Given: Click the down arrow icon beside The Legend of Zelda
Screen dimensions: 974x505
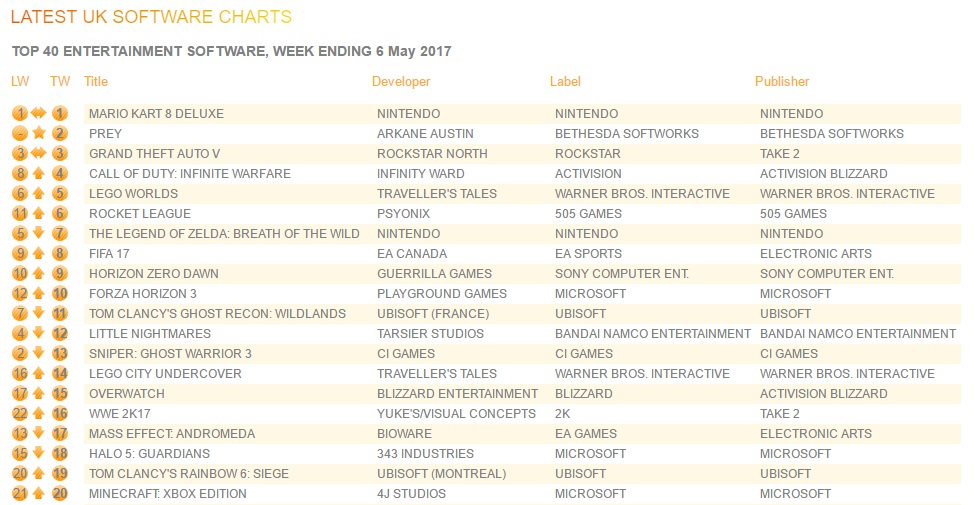Looking at the screenshot, I should 40,234.
